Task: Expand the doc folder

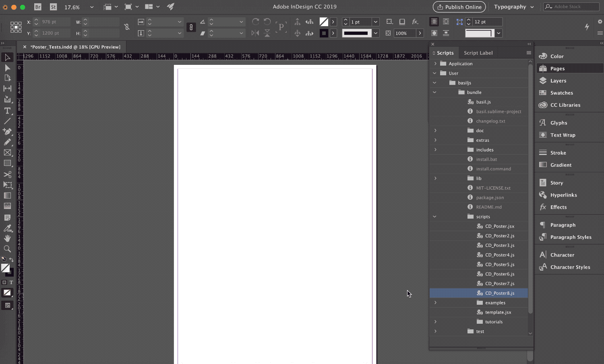Action: pyautogui.click(x=435, y=130)
